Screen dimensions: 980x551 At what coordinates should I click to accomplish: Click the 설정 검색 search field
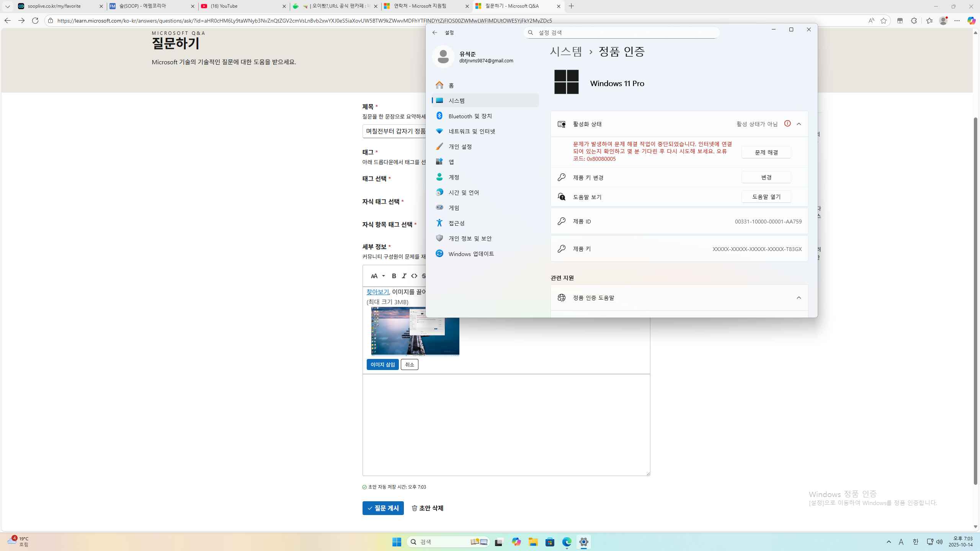click(x=621, y=33)
